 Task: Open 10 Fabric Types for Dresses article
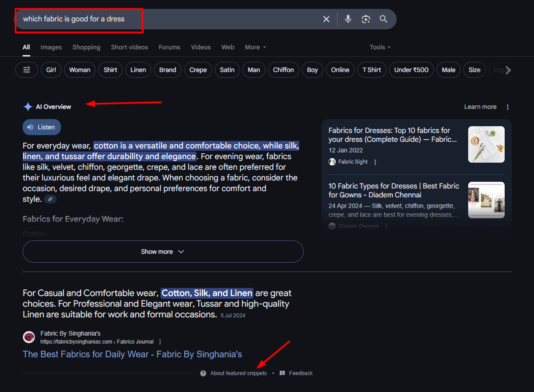(394, 190)
